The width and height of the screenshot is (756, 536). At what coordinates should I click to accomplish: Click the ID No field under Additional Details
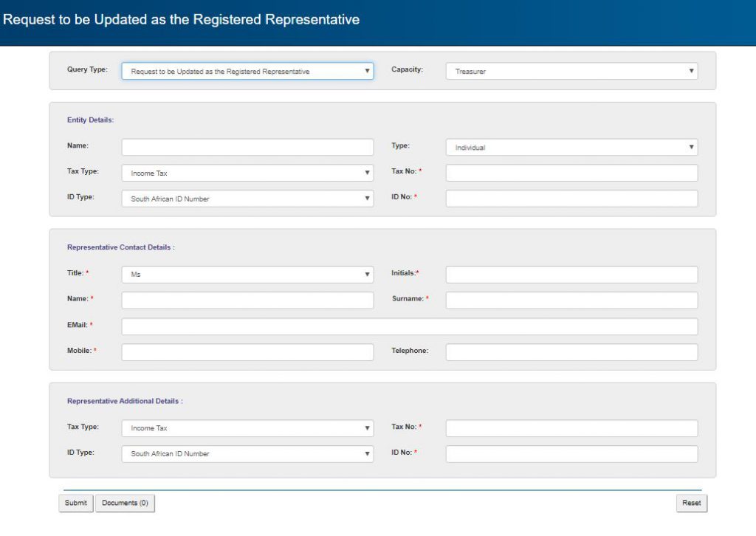(570, 453)
